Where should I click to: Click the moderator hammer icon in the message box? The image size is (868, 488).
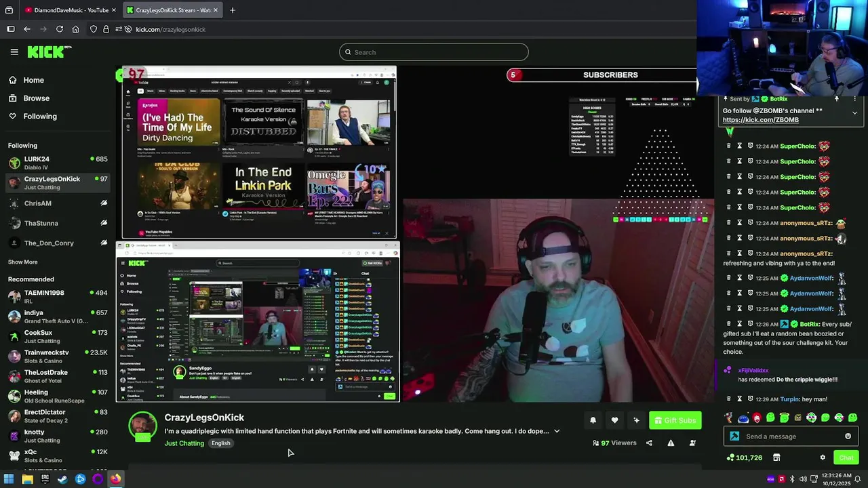[734, 436]
